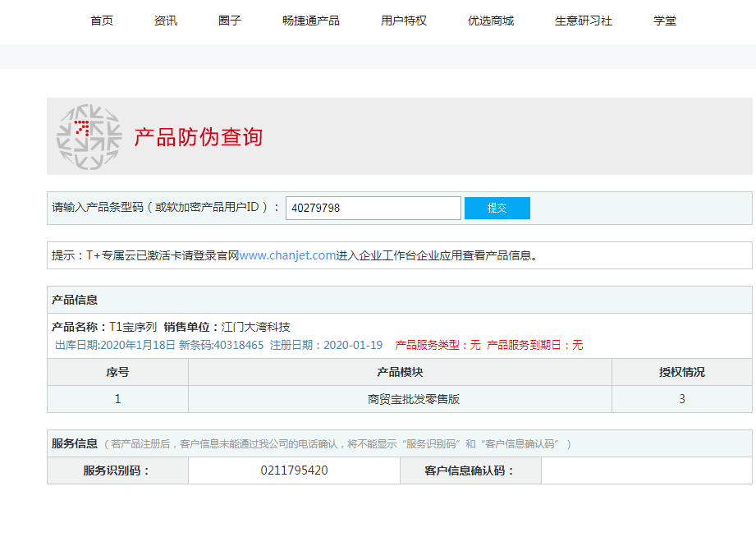Click the 授权情况 column header
This screenshot has width=756, height=537.
tap(682, 372)
